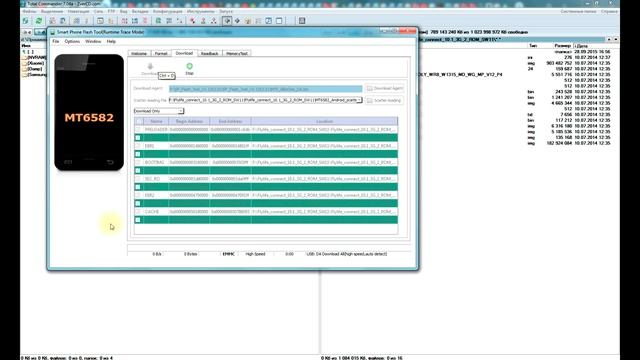Click the EMMC status bar entry
Image resolution: width=640 pixels, height=360 pixels.
[229, 254]
